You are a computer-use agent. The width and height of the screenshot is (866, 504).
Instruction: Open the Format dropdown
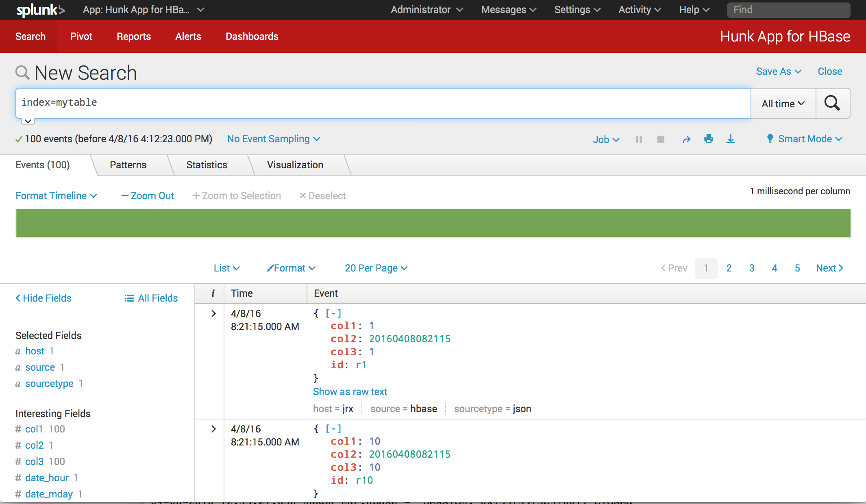tap(291, 268)
